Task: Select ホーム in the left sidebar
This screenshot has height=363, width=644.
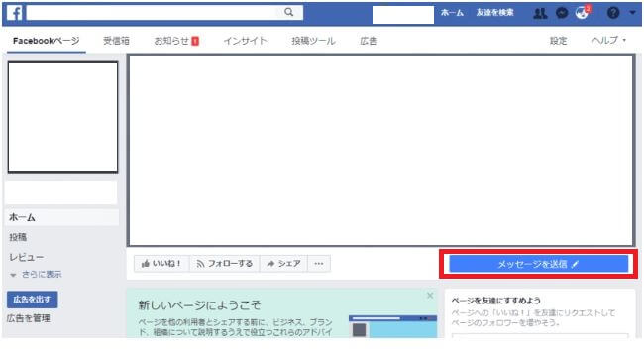Action: [x=61, y=217]
